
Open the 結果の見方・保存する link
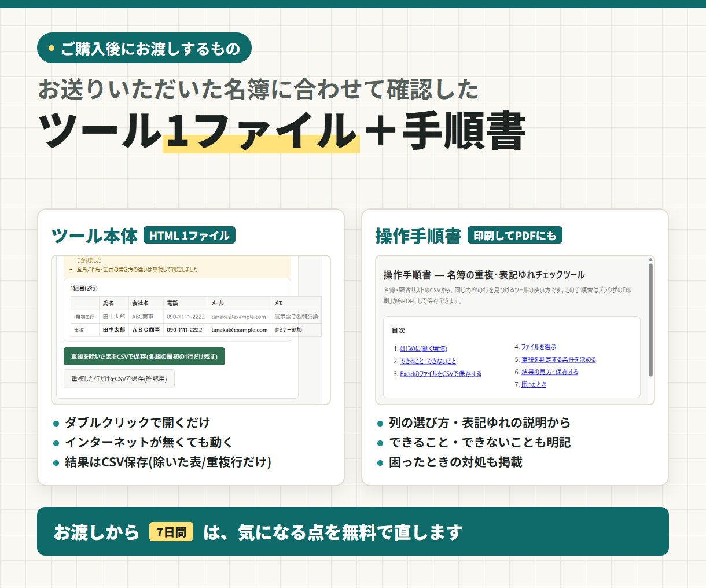[x=550, y=372]
